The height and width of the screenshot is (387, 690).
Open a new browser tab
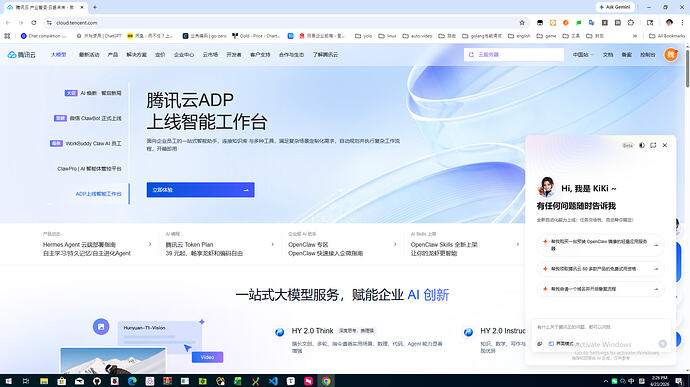coord(95,7)
